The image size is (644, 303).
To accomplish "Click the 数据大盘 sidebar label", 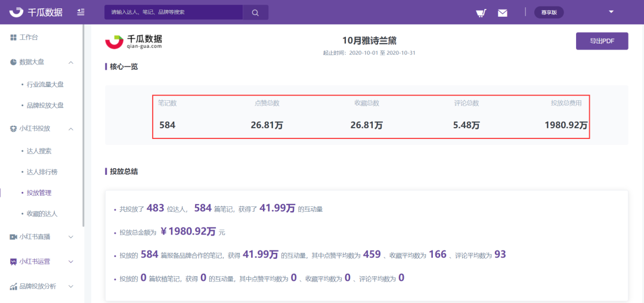I will (32, 62).
